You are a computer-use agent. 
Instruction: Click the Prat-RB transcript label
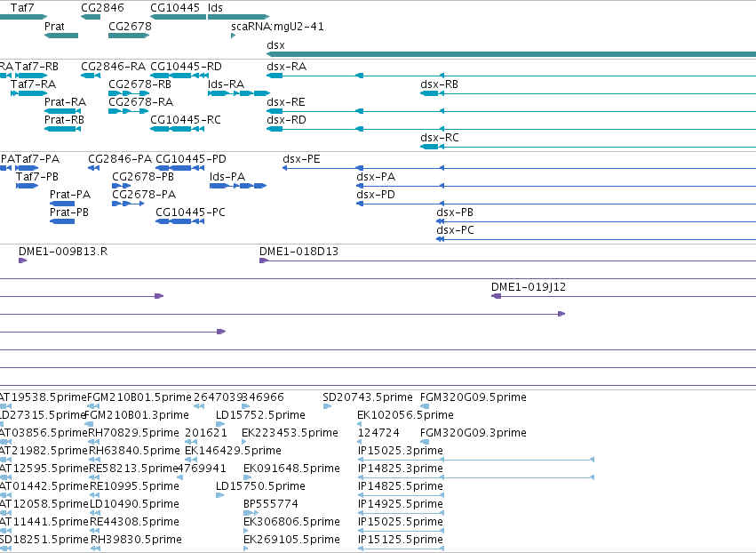tap(64, 120)
